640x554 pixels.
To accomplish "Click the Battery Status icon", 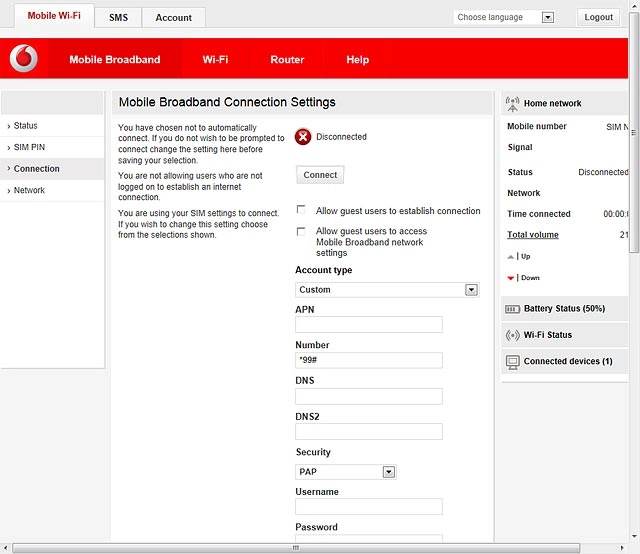I will pos(512,309).
